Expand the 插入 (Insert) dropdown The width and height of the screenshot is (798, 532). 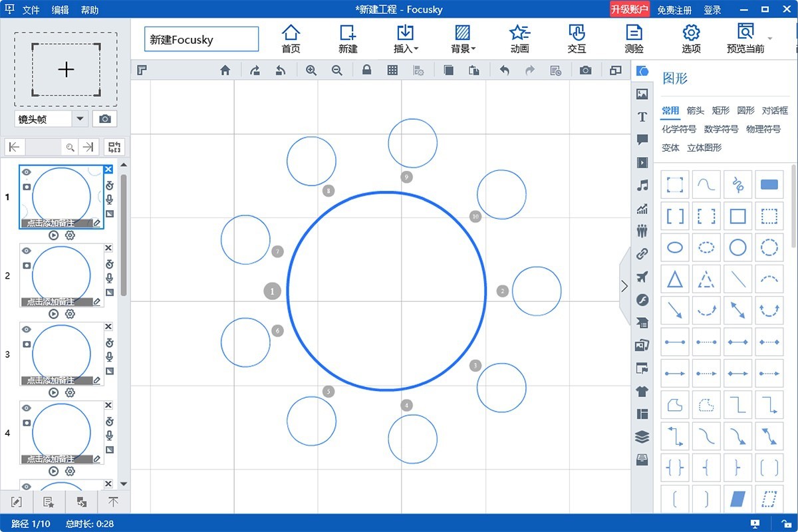tap(406, 39)
